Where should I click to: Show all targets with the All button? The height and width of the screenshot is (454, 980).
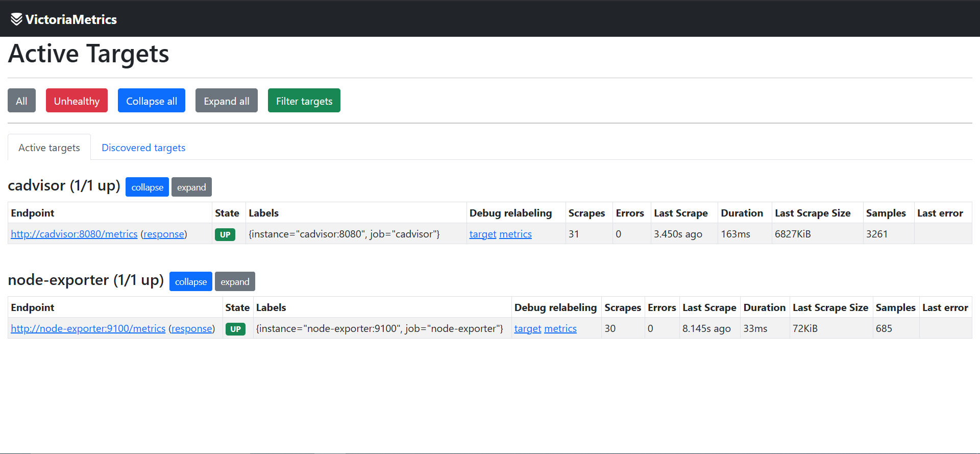click(x=21, y=101)
